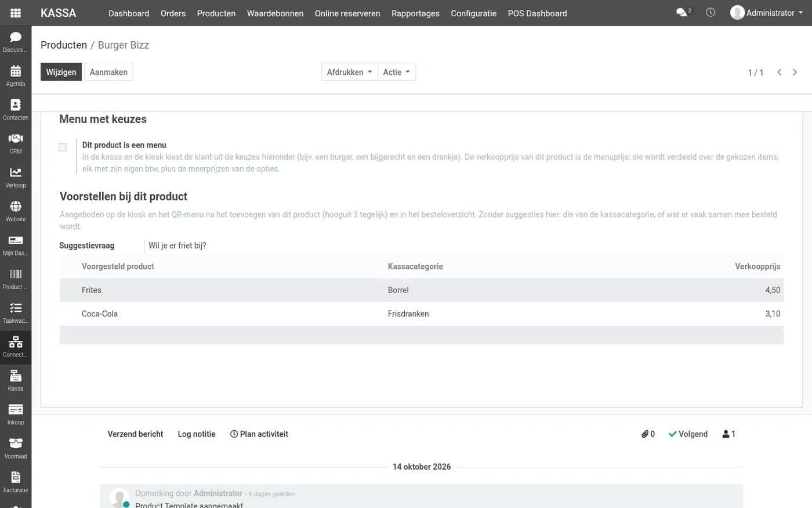Open activities clock icon in top bar
Image resolution: width=812 pixels, height=508 pixels.
[x=710, y=12]
